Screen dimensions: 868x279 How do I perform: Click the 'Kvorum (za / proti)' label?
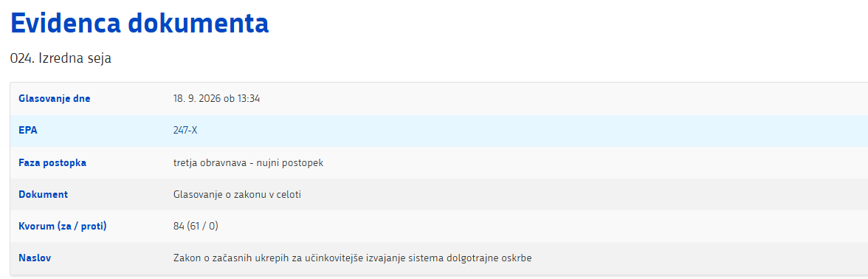63,226
